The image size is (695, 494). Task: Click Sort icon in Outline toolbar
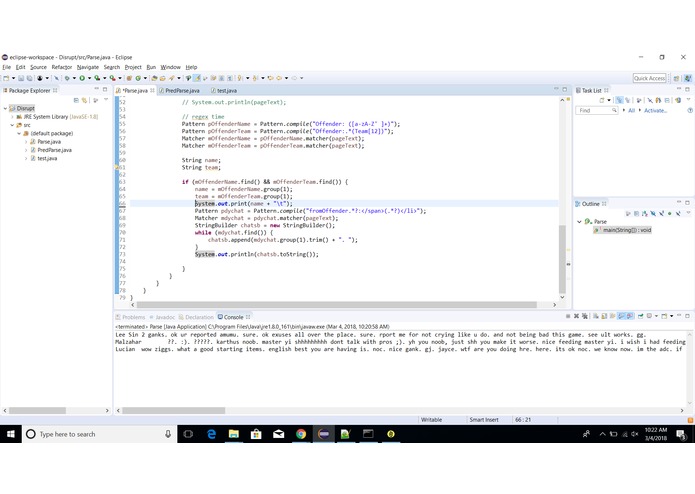644,214
